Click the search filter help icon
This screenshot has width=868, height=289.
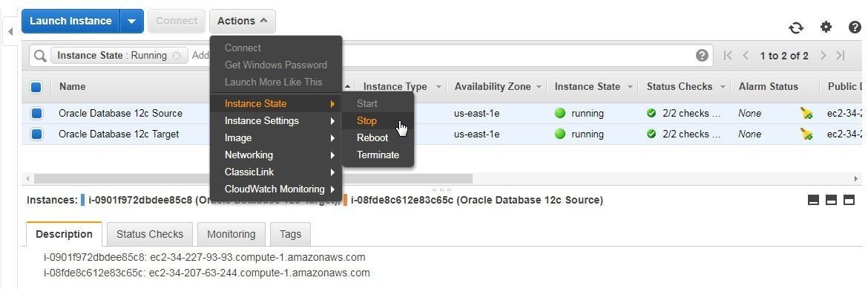(702, 56)
